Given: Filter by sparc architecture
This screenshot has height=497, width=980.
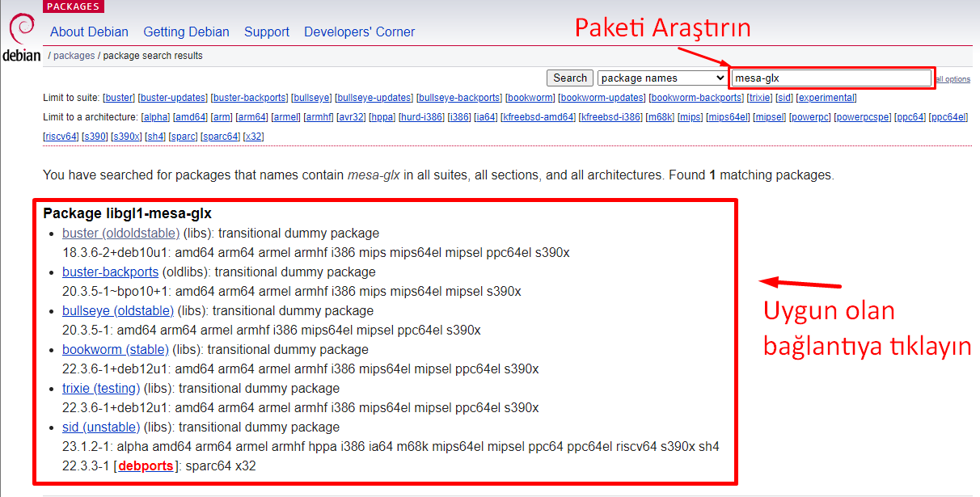Looking at the screenshot, I should pyautogui.click(x=184, y=137).
